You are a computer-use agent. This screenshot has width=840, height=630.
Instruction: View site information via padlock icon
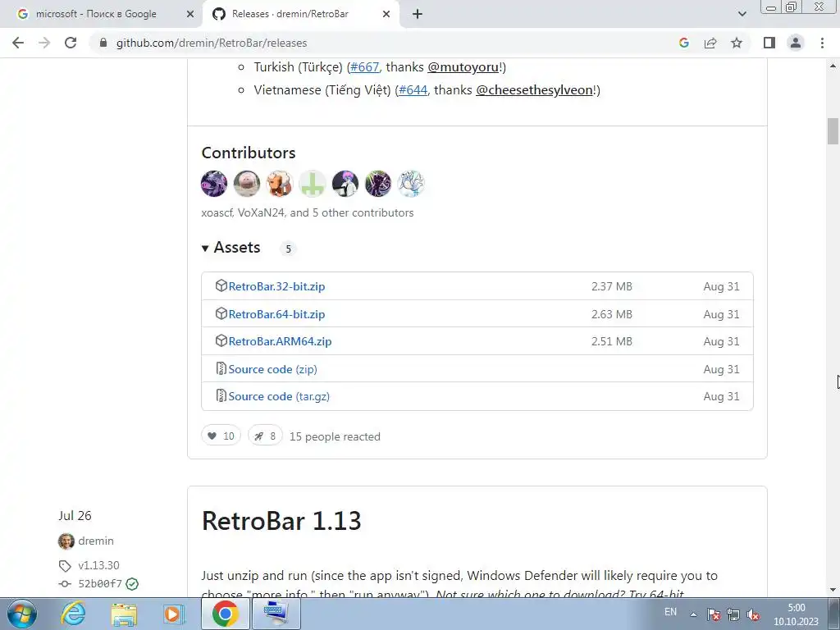click(x=103, y=43)
